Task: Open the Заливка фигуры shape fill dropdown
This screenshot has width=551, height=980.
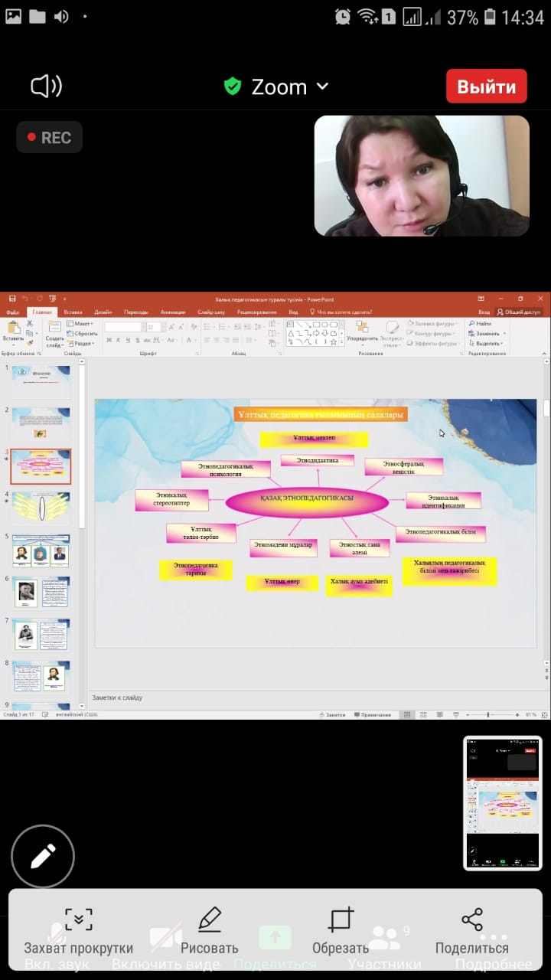Action: click(x=432, y=324)
